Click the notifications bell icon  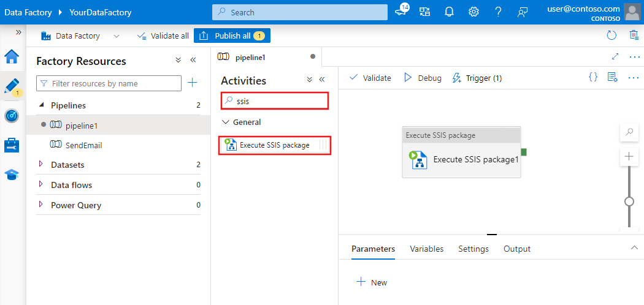coord(449,12)
